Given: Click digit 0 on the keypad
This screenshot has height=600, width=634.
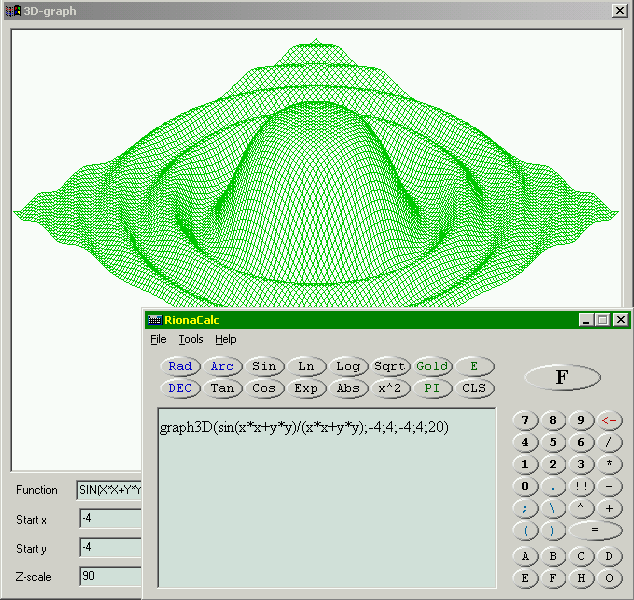Looking at the screenshot, I should coord(525,486).
